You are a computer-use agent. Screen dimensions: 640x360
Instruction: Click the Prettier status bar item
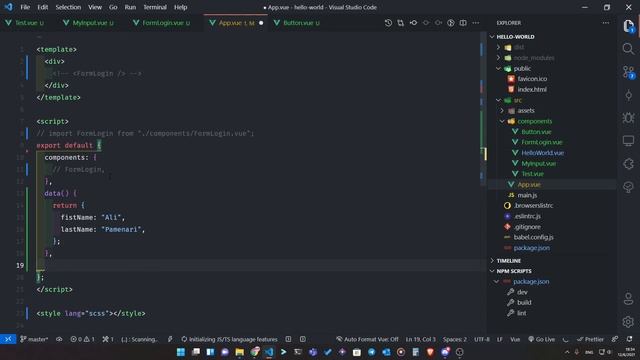[590, 339]
